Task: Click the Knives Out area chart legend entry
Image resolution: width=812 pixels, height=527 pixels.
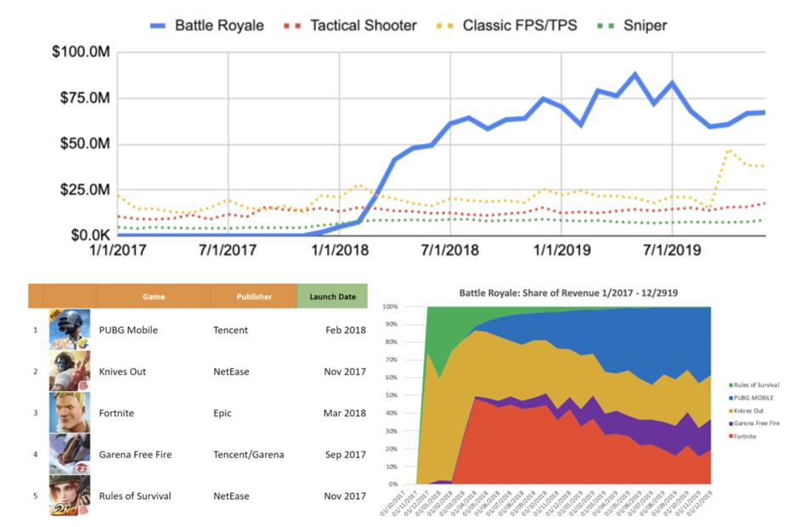Action: [x=747, y=411]
